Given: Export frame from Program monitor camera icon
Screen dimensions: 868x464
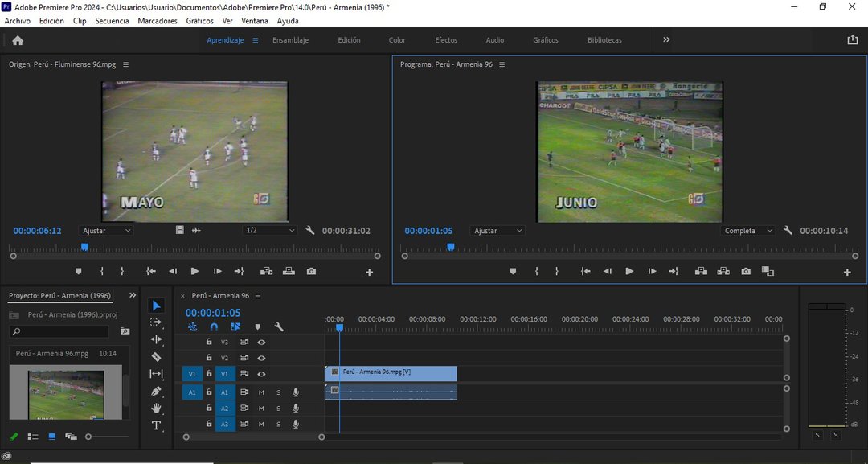Looking at the screenshot, I should (x=746, y=271).
